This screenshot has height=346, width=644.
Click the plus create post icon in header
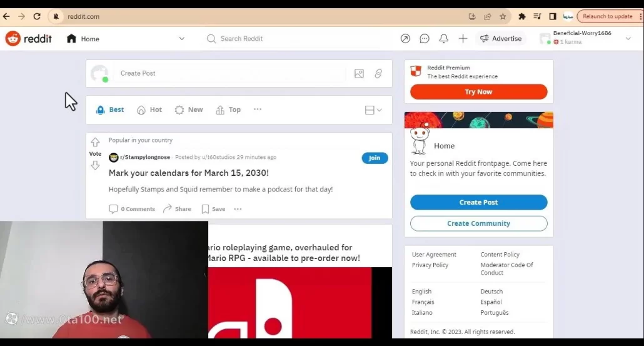(x=463, y=39)
